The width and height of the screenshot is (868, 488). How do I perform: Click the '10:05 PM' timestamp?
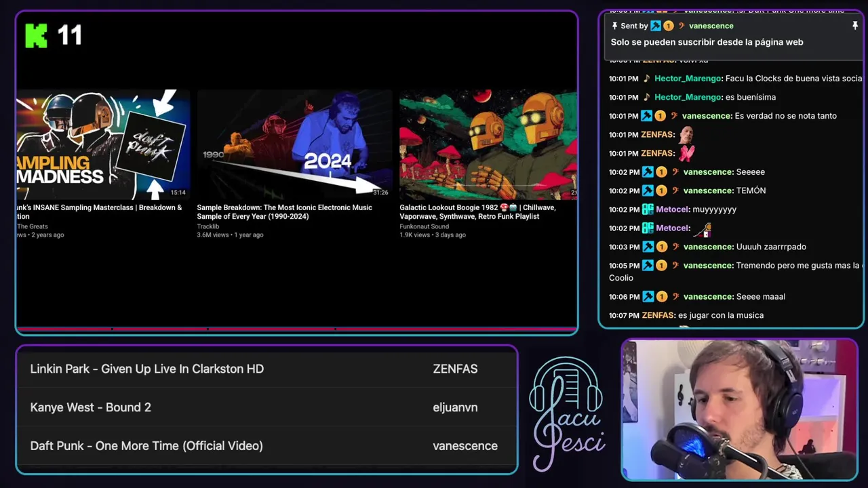[624, 266]
